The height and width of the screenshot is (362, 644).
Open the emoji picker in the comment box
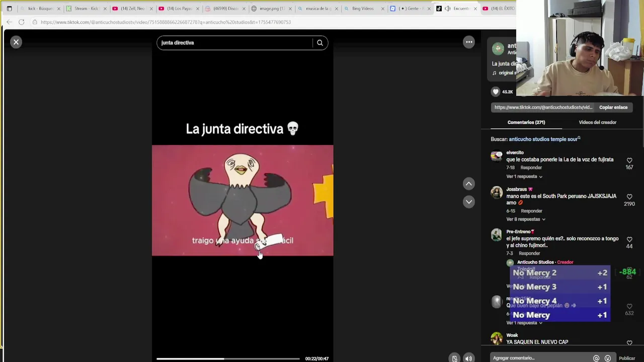pyautogui.click(x=608, y=358)
